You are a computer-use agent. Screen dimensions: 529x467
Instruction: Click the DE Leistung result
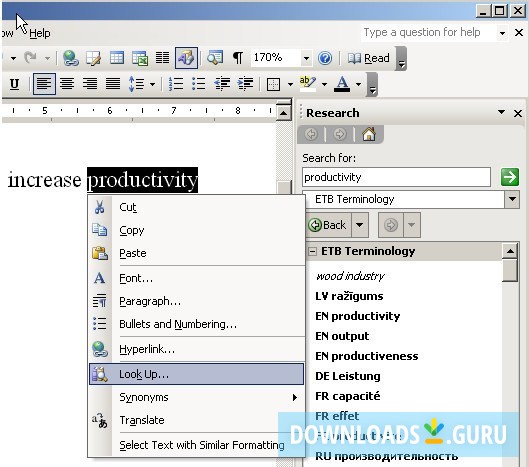[x=348, y=376]
